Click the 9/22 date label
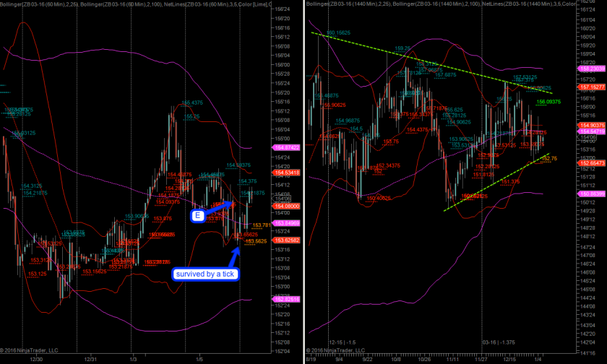The image size is (607, 364). click(x=367, y=359)
